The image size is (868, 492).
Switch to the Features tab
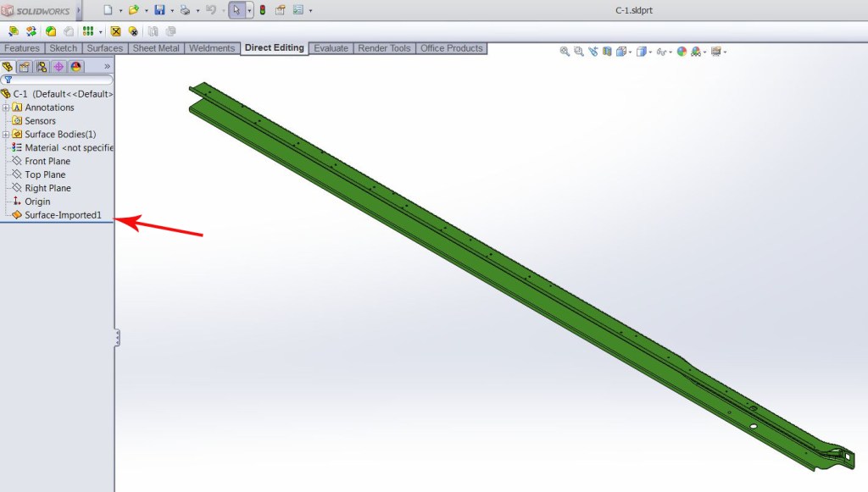(21, 48)
